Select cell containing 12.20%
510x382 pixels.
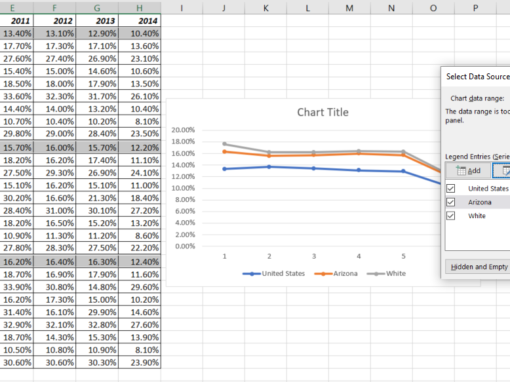[x=140, y=147]
